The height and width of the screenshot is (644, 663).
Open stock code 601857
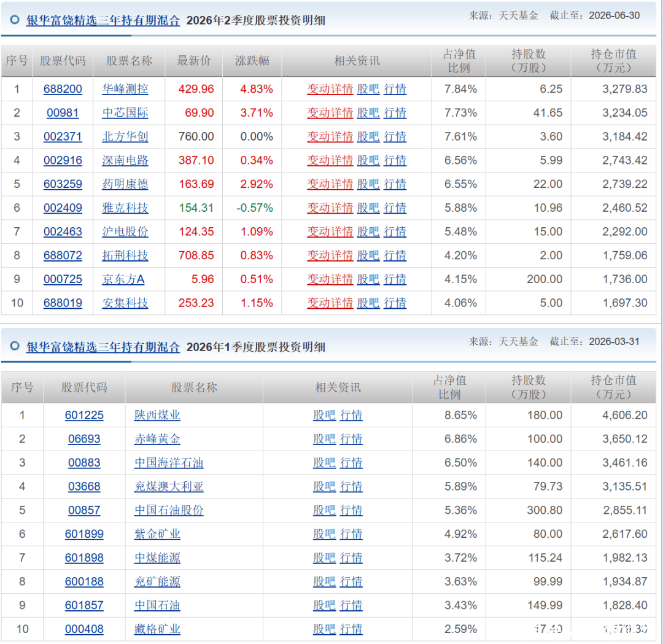[x=84, y=605]
